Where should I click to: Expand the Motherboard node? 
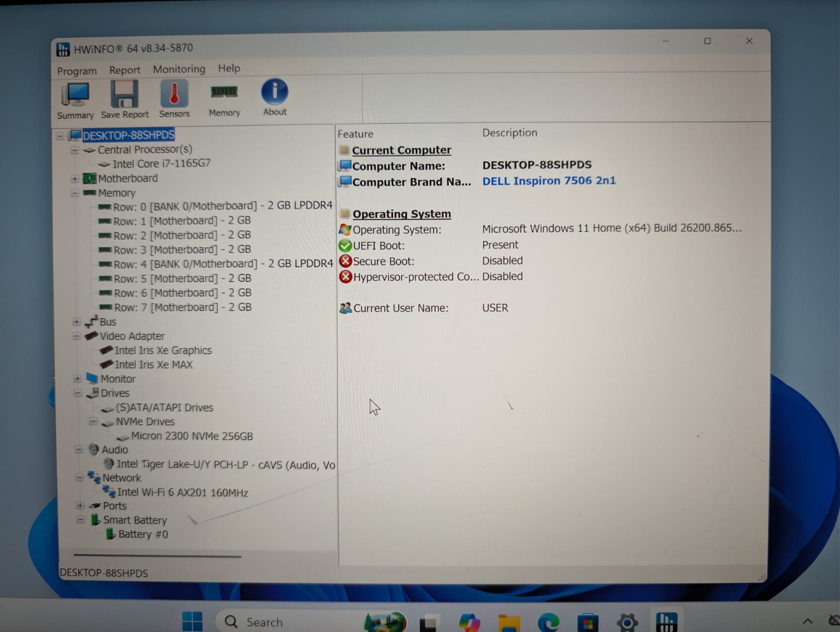pyautogui.click(x=75, y=179)
